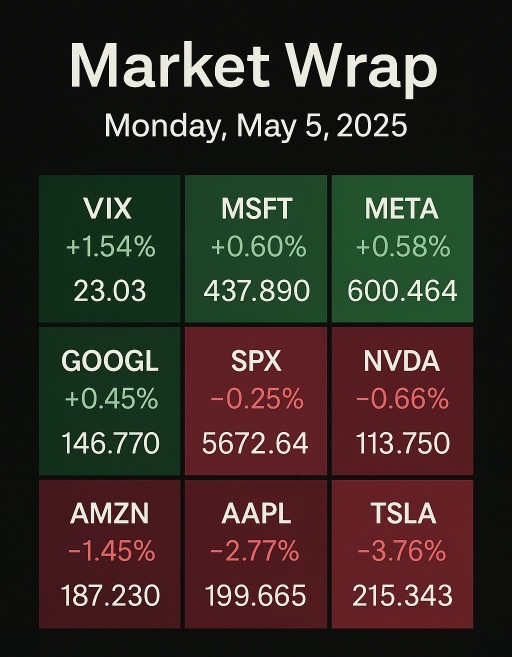Select the Monday, May 5, 2025 date
Image resolution: width=512 pixels, height=657 pixels.
pos(256,125)
